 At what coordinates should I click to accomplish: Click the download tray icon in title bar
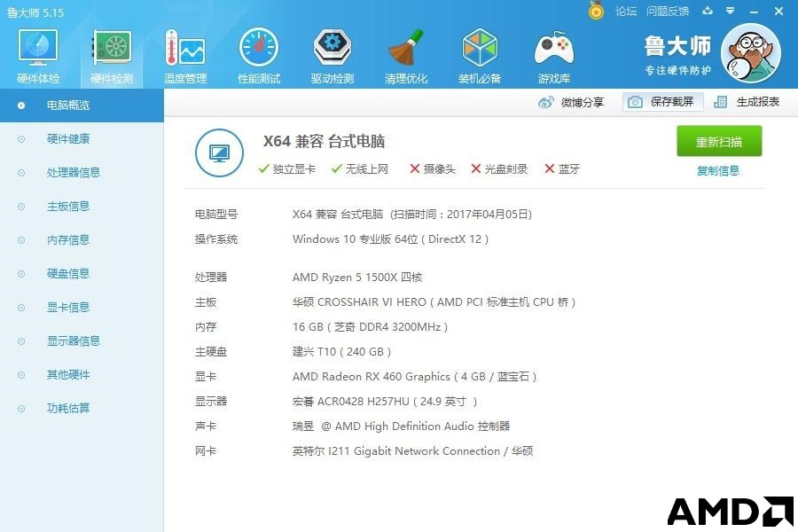point(708,11)
